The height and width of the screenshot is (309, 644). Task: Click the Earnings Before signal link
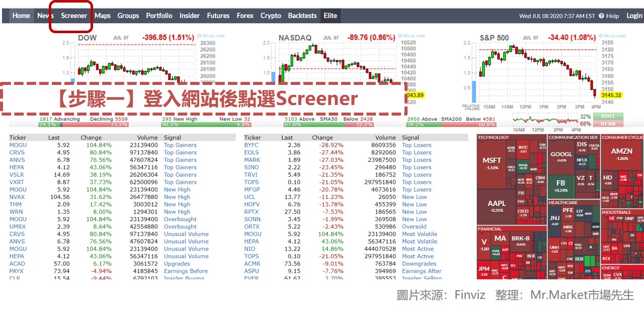click(x=186, y=271)
